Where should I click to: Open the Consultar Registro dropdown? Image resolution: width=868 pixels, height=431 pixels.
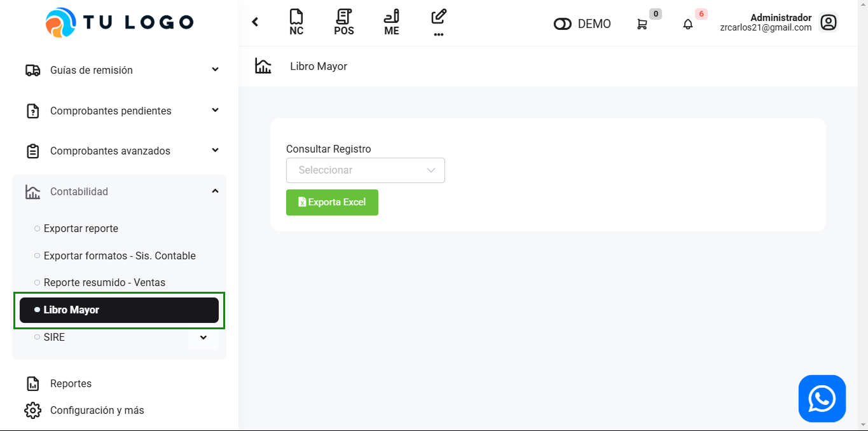coord(366,170)
